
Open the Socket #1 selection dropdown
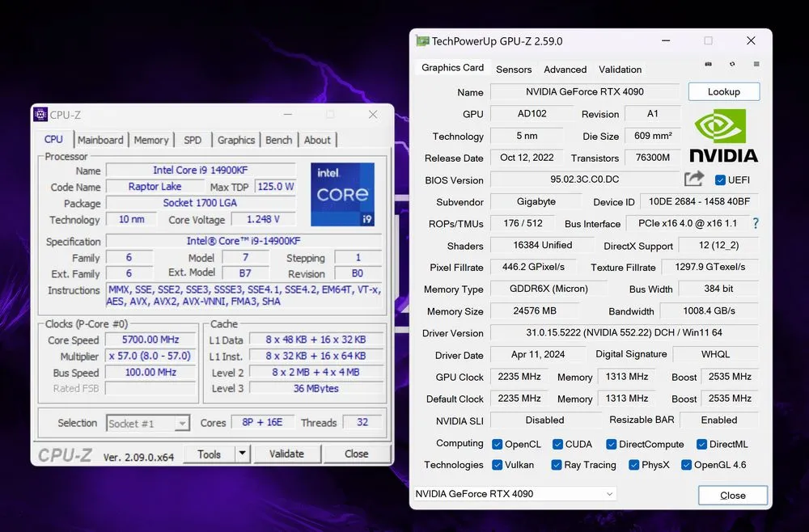148,424
